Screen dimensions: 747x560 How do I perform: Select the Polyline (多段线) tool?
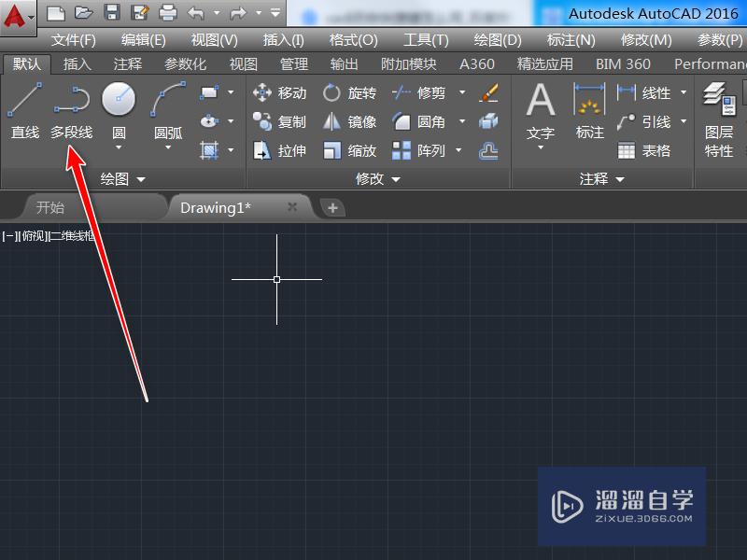[x=72, y=112]
